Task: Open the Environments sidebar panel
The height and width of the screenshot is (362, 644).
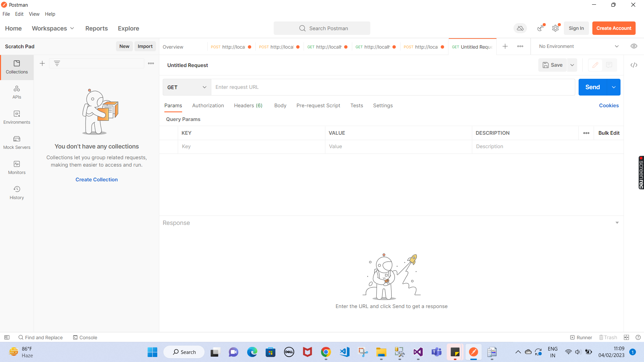Action: coord(17,117)
